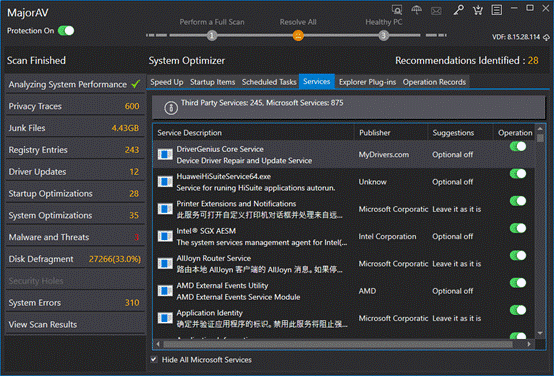Click the Suggestions column header
Screen dimensions: 554x376
460,133
